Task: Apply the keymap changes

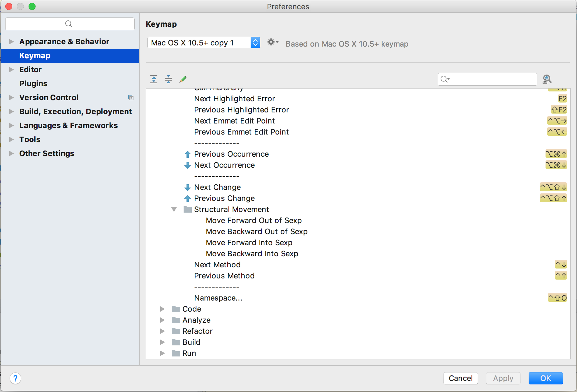Action: click(x=503, y=378)
